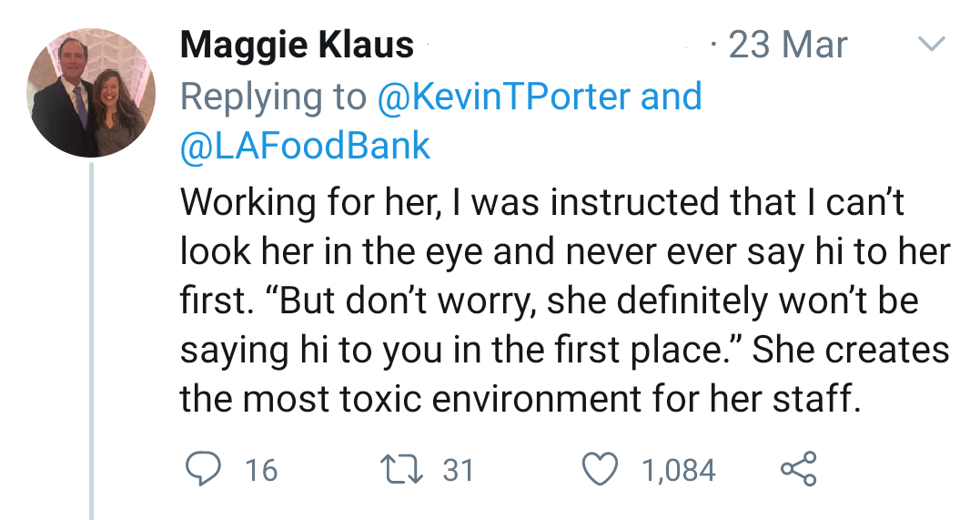The height and width of the screenshot is (520, 980).
Task: Click the word 'and' after @KevinTPorter
Action: tap(671, 97)
